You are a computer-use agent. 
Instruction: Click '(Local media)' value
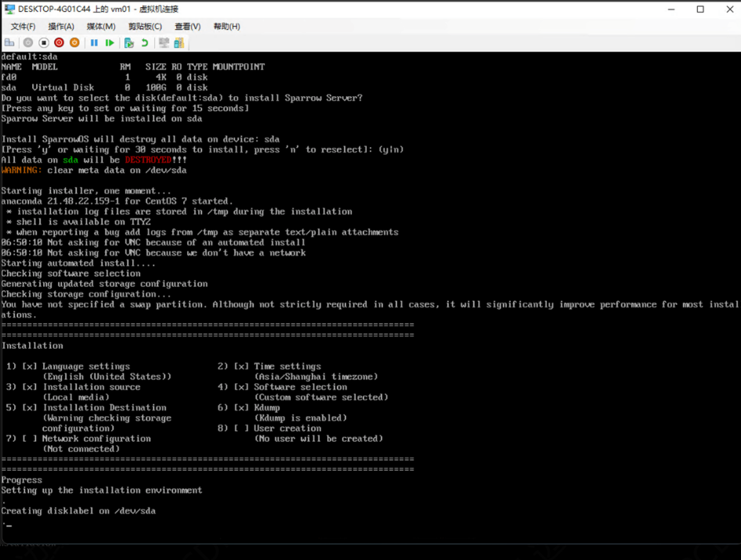76,398
